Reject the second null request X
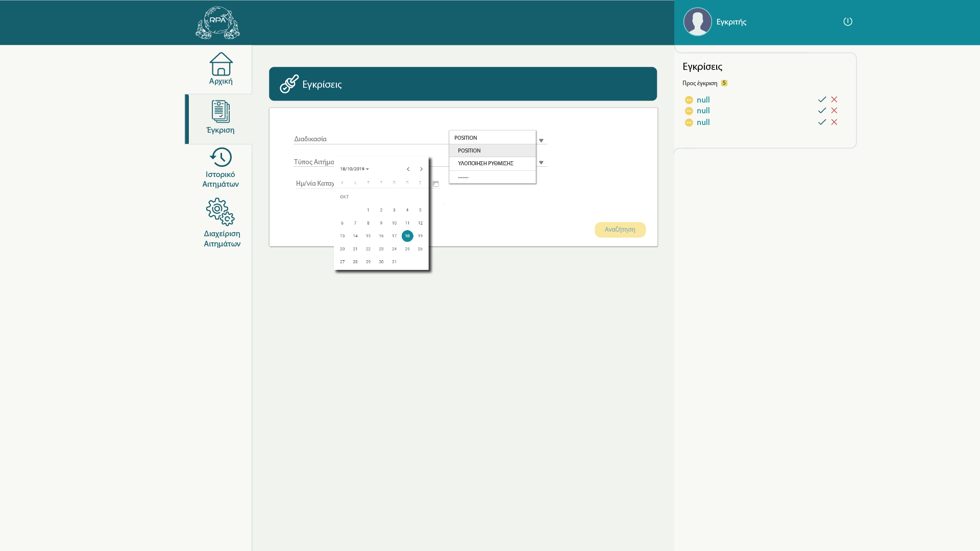The width and height of the screenshot is (980, 551). point(834,111)
